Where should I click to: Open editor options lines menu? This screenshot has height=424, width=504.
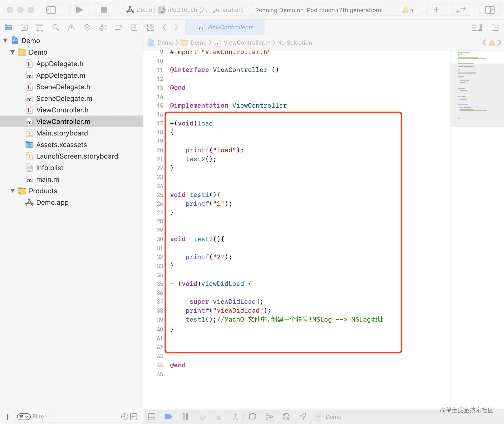[x=477, y=27]
